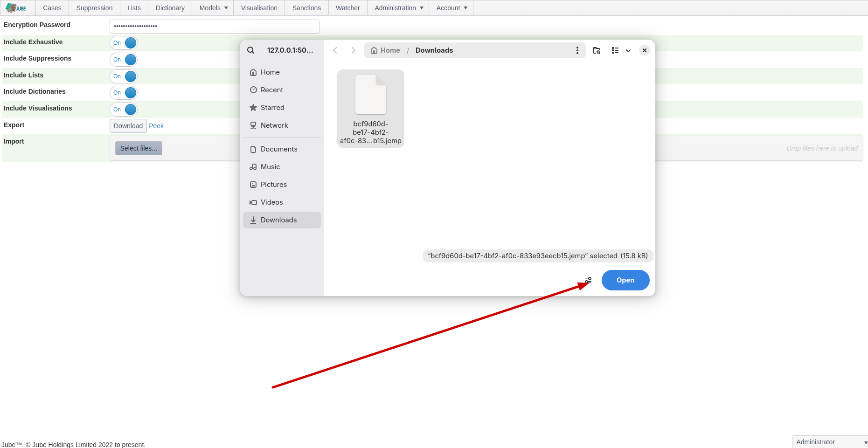Open Documents folder in sidebar
The height and width of the screenshot is (448, 868).
click(x=282, y=149)
